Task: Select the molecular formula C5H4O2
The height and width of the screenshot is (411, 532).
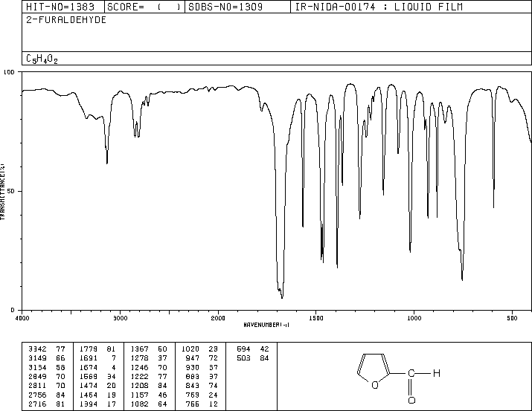Action: (x=42, y=59)
